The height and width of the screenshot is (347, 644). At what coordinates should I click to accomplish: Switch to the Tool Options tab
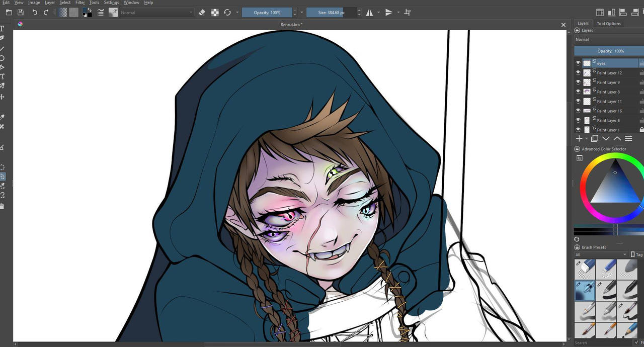click(x=609, y=24)
